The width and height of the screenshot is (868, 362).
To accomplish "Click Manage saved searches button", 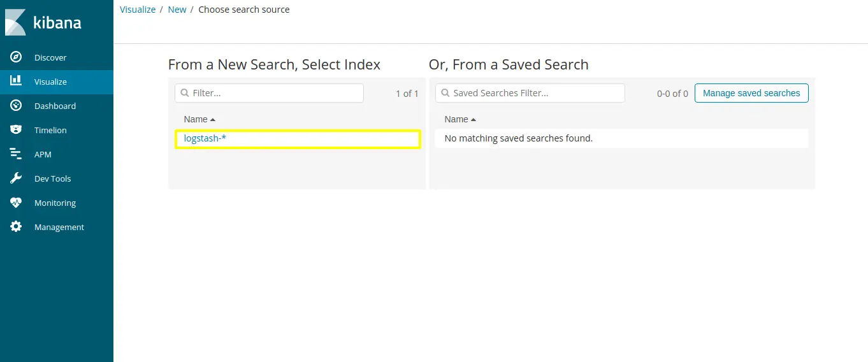I will [751, 93].
